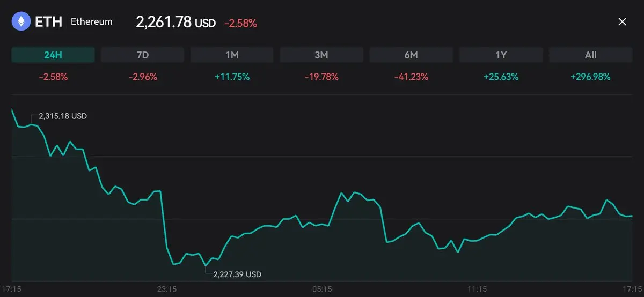Viewport: 644px width, 297px height.
Task: Click the 11:15 time axis label
Action: click(477, 289)
